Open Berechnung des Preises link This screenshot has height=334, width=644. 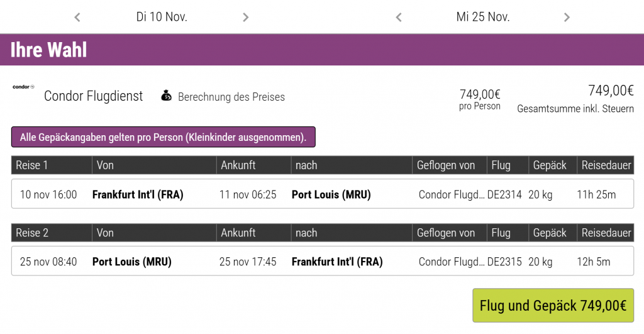(231, 97)
